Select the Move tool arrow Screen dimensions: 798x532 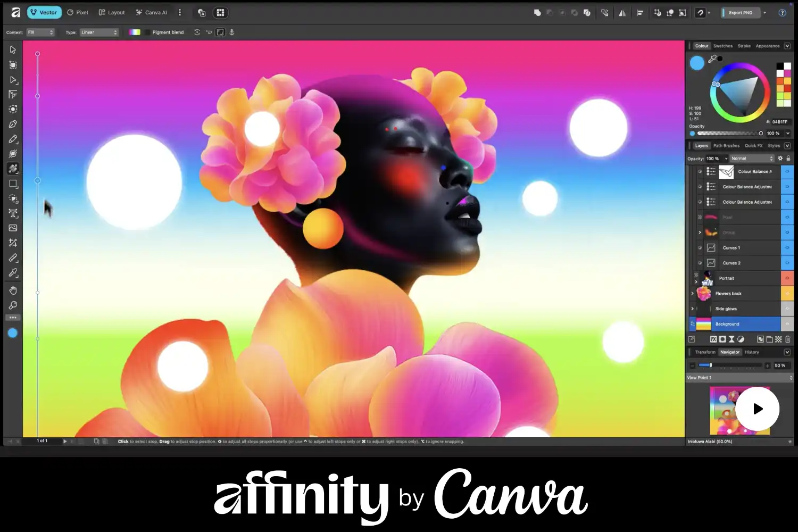(13, 50)
